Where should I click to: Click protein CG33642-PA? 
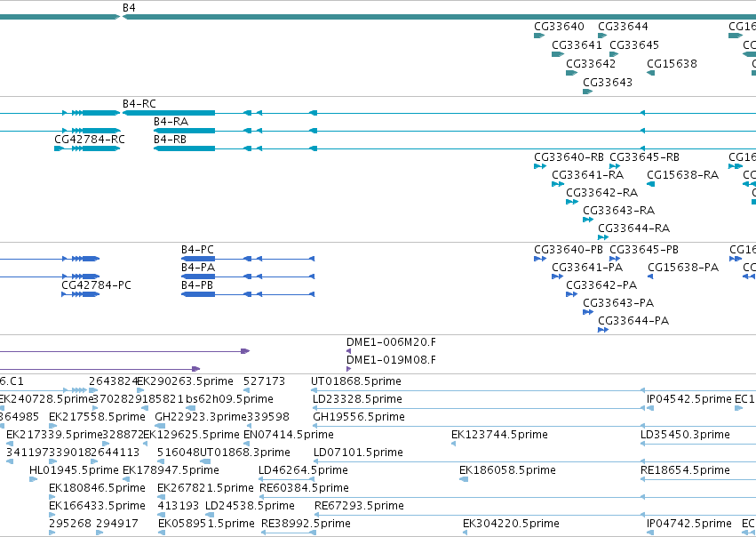601,285
